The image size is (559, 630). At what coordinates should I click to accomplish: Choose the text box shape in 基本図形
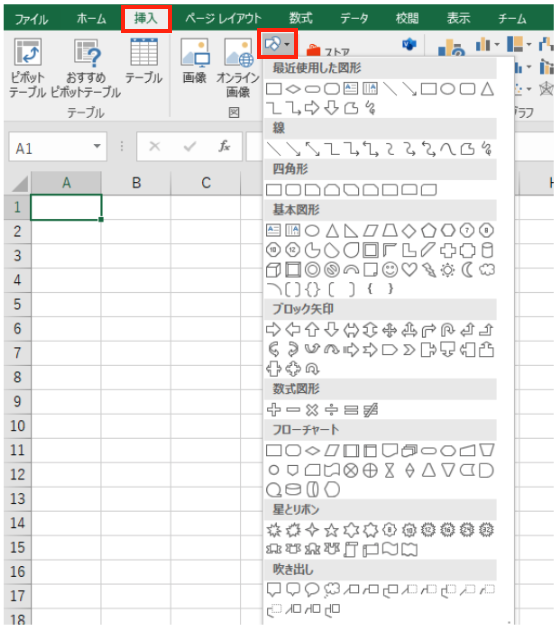[274, 230]
